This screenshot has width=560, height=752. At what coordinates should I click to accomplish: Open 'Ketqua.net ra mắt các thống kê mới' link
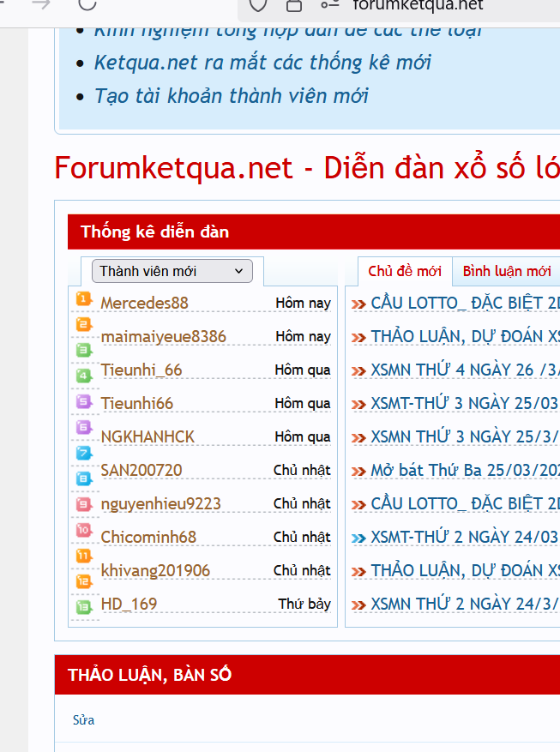tap(262, 63)
